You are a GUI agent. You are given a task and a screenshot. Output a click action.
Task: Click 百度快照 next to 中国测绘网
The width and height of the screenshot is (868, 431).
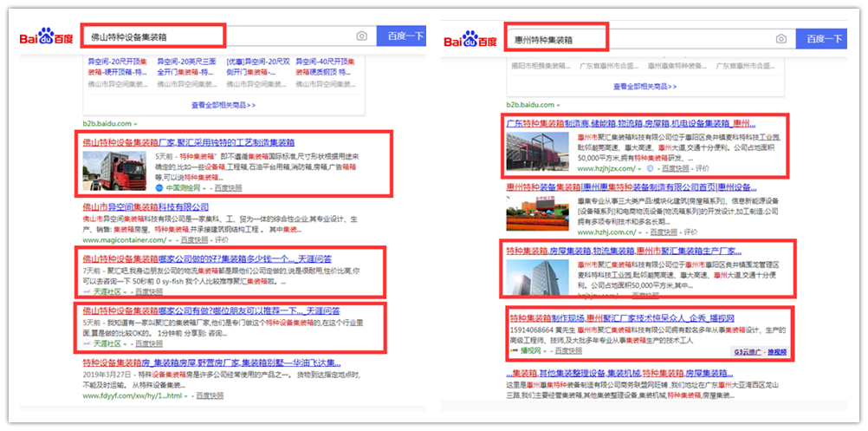[228, 188]
